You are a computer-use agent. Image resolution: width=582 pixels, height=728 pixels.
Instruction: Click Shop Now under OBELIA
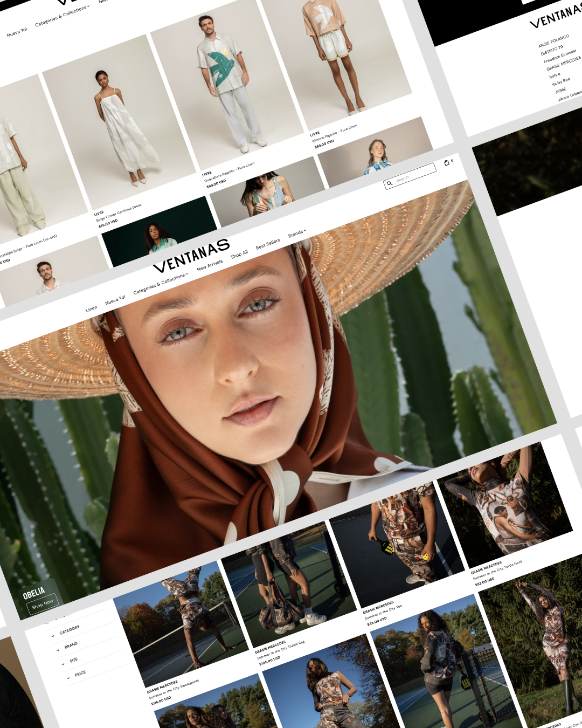click(x=43, y=605)
